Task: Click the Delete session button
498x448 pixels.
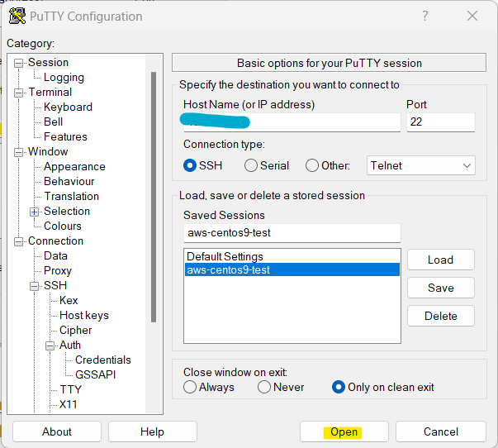Action: (x=441, y=316)
